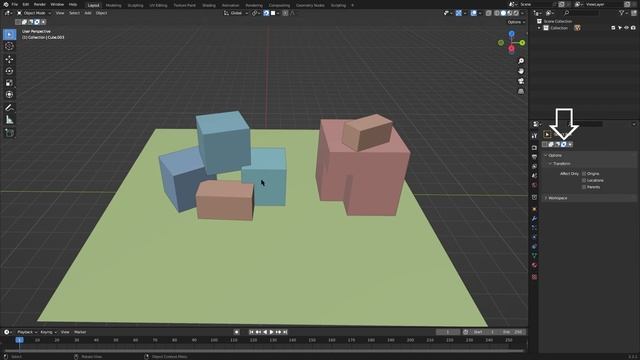640x360 pixels.
Task: Open the Render properties tab
Action: [x=534, y=148]
